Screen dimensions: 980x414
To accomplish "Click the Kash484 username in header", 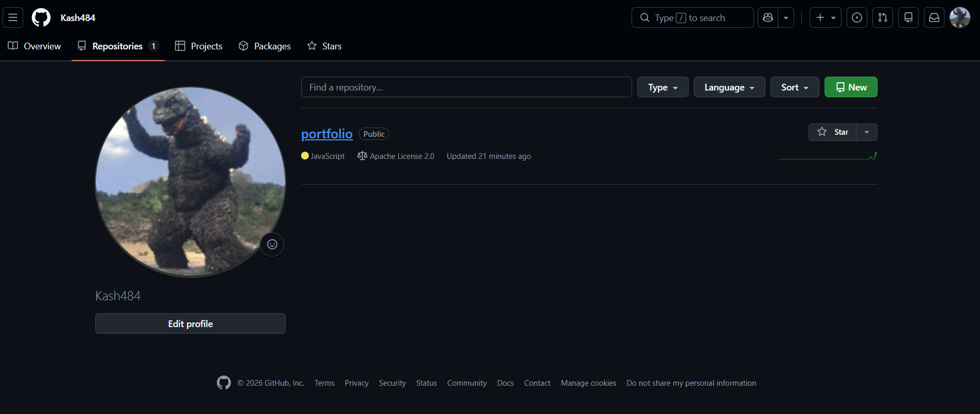I will (x=78, y=17).
